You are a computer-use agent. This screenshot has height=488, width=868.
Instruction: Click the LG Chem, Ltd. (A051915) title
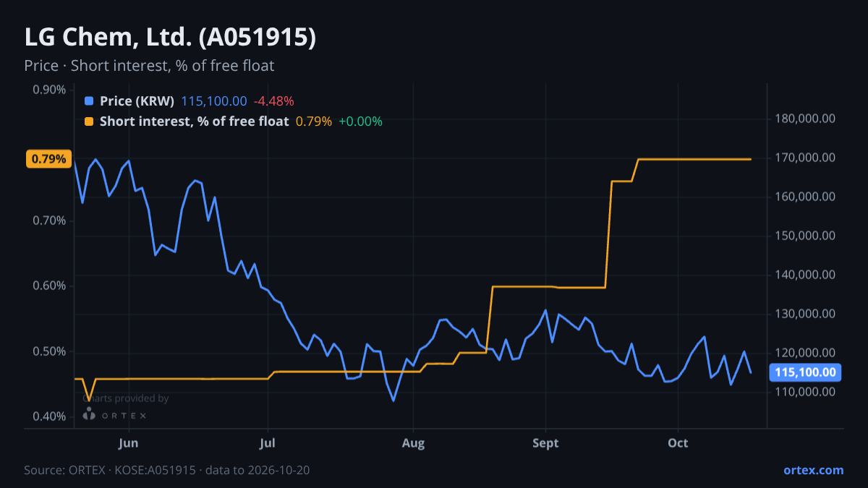point(170,38)
